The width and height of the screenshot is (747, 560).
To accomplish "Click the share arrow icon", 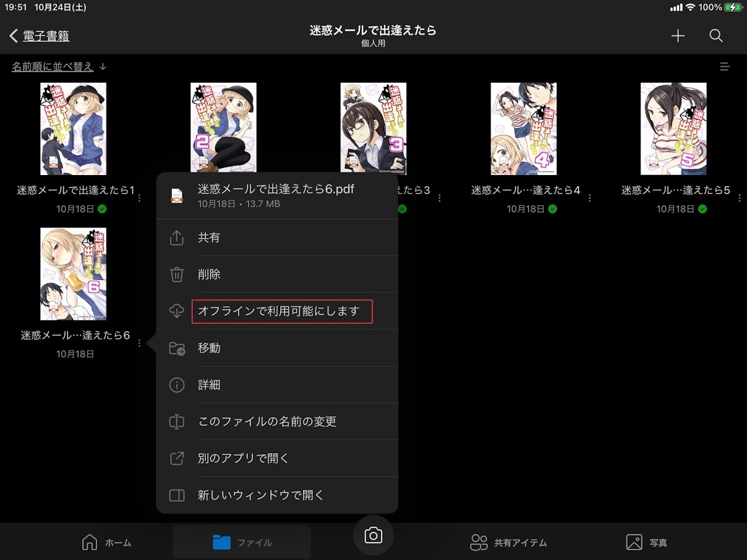I will tap(176, 237).
